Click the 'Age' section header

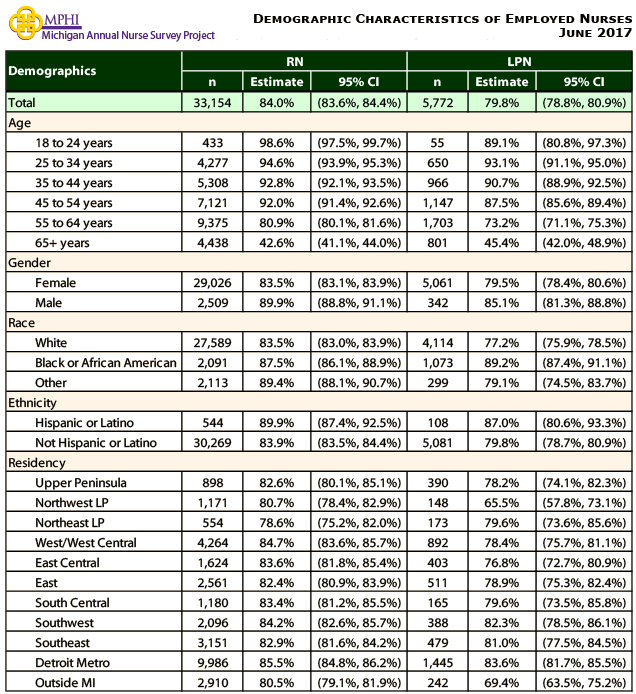point(19,123)
